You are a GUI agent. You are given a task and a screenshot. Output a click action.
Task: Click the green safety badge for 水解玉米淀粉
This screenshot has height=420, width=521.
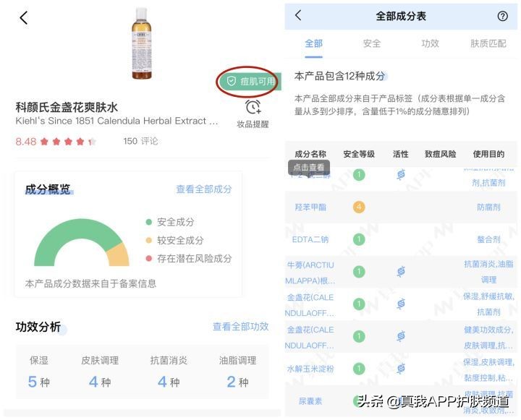coord(359,369)
